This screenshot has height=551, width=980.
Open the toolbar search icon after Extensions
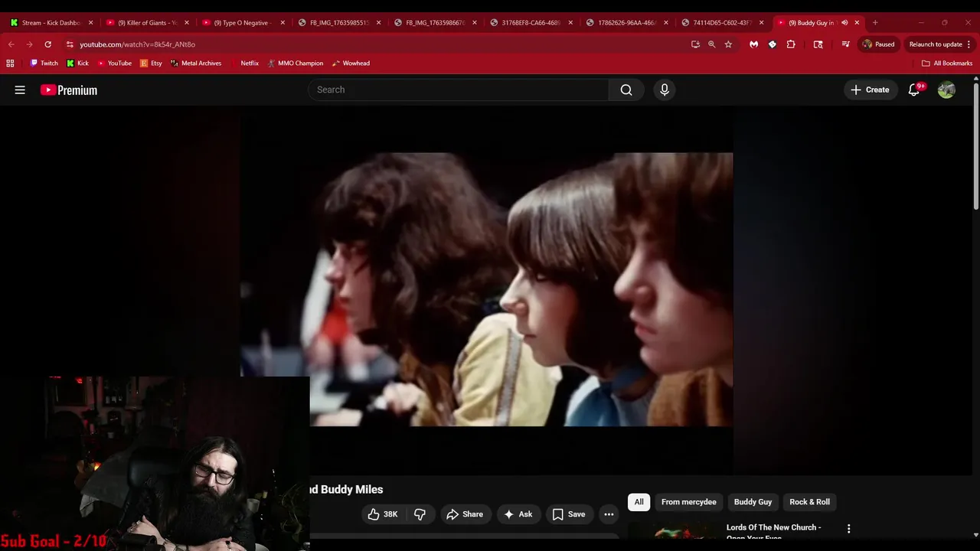pos(818,44)
